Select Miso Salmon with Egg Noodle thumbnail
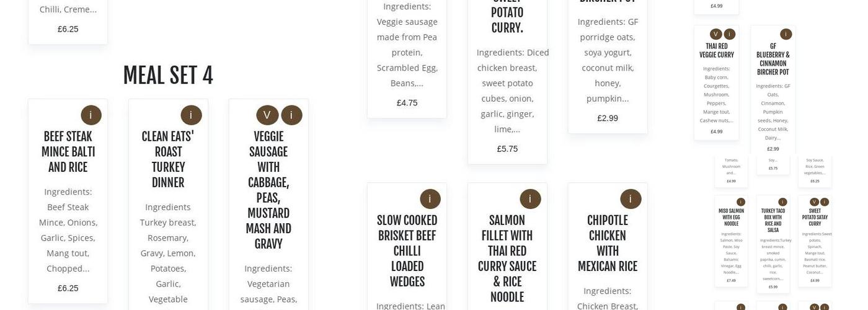Viewport: 868px width, 310px height. point(731,216)
